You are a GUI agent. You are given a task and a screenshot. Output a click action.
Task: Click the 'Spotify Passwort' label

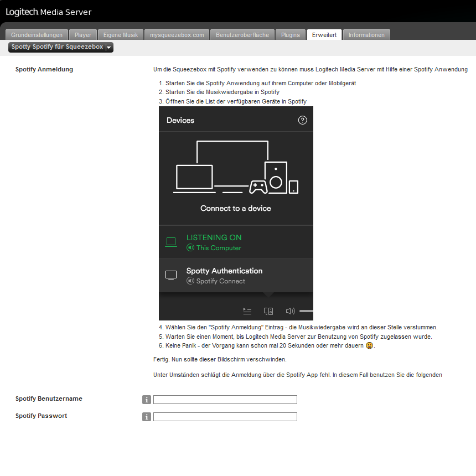[x=42, y=416]
